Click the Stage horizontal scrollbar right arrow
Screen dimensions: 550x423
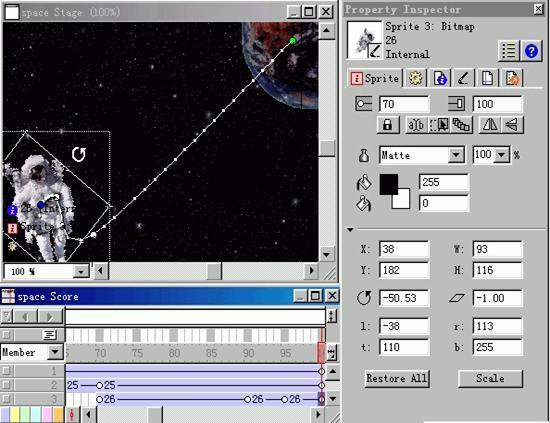pos(311,271)
